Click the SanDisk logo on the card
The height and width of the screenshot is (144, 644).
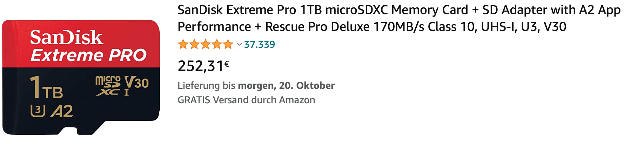click(66, 38)
